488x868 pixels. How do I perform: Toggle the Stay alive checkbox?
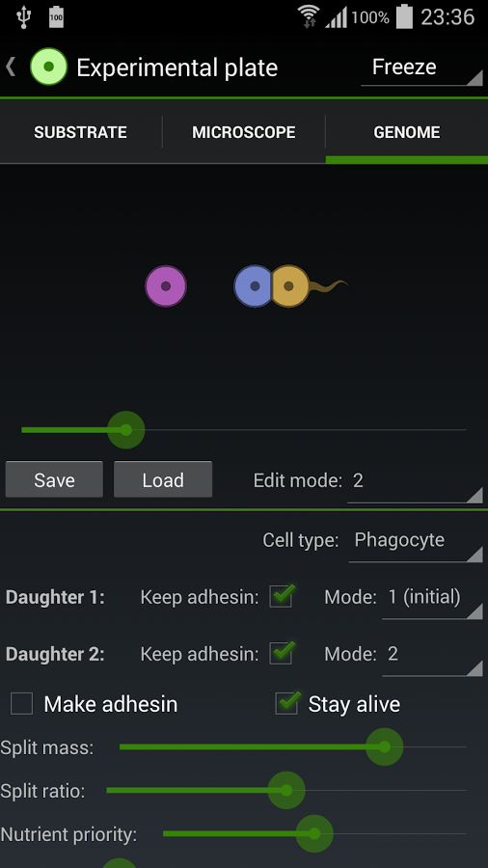[286, 704]
